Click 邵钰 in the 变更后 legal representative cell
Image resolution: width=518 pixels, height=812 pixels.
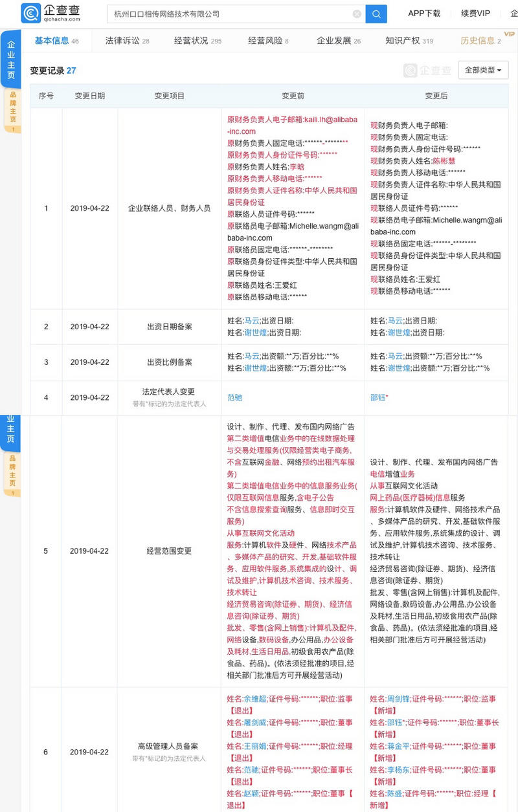tap(377, 397)
